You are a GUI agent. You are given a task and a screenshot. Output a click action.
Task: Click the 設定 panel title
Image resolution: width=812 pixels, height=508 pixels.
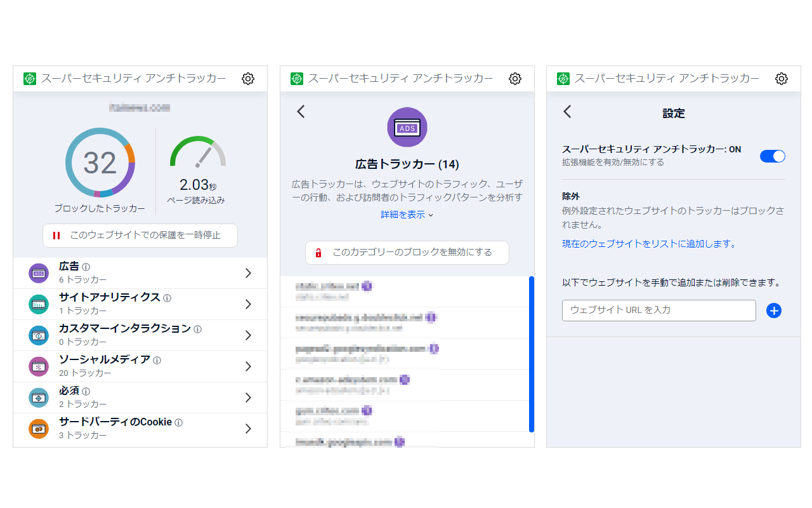(x=674, y=114)
